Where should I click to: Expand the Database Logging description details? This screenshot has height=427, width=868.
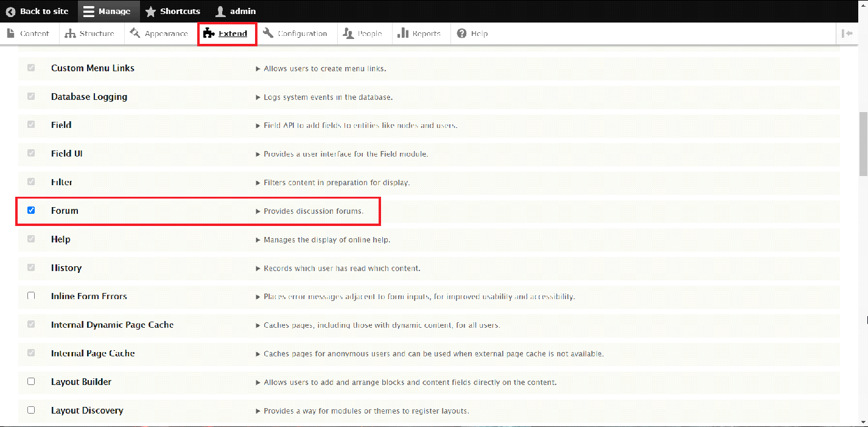point(258,97)
